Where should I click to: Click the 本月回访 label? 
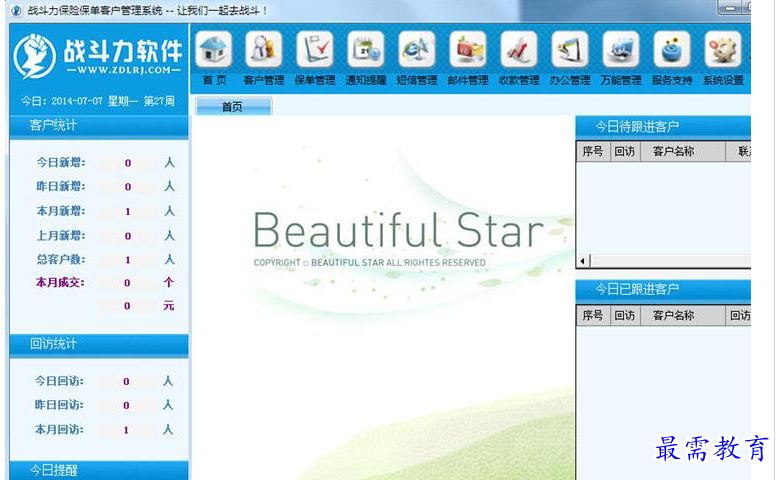59,429
